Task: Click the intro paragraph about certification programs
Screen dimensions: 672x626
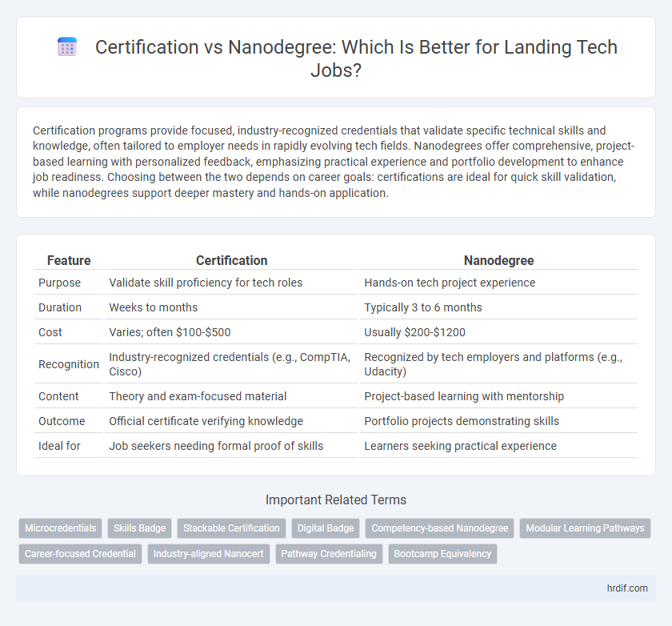Action: [334, 162]
